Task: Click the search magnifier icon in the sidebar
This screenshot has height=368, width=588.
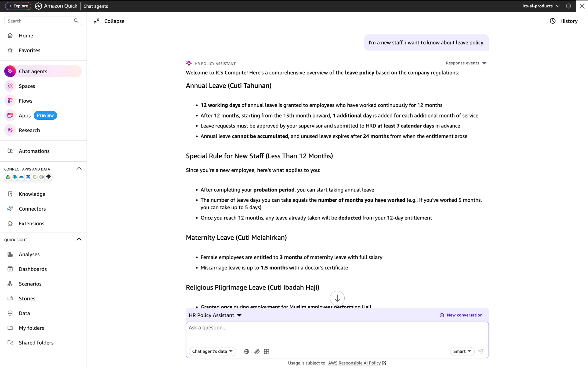Action: pyautogui.click(x=76, y=21)
